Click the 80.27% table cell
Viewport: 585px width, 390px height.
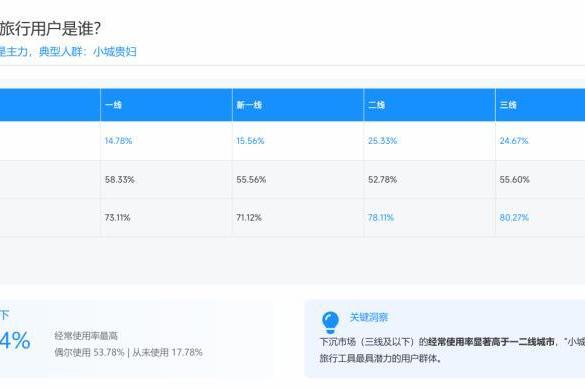coord(540,218)
